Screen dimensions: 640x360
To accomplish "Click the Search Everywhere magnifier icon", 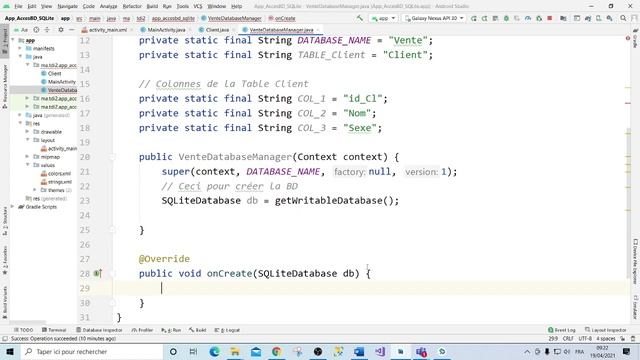I will pyautogui.click(x=623, y=18).
